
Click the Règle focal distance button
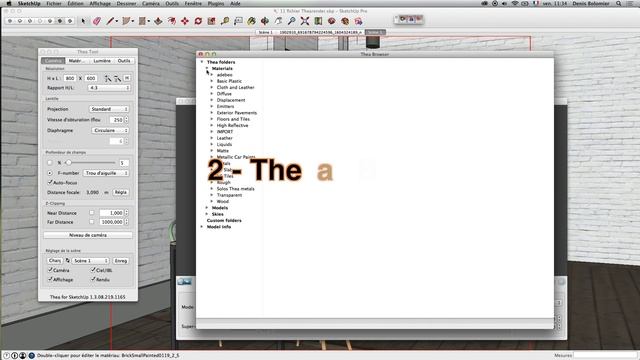pyautogui.click(x=121, y=192)
